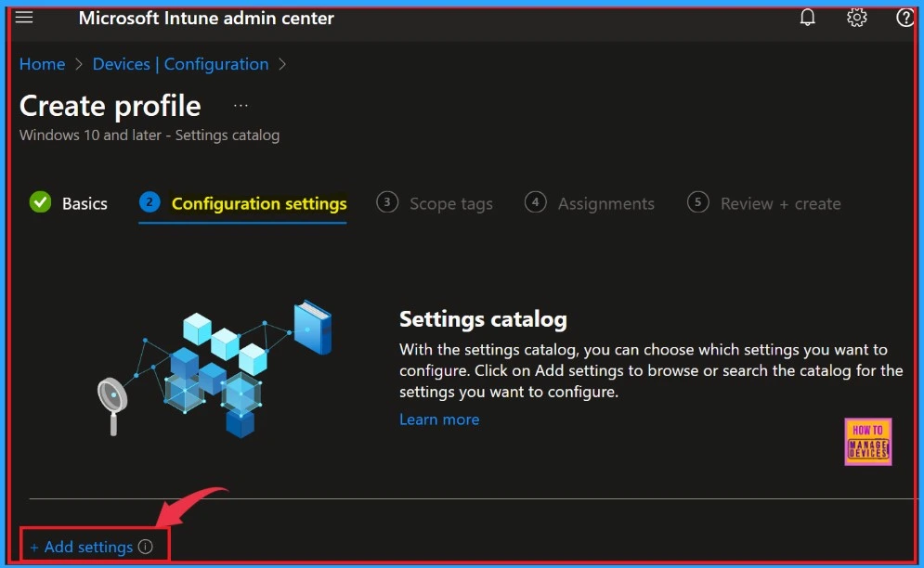The width and height of the screenshot is (924, 568).
Task: Go to the Review + create step
Action: pos(780,204)
